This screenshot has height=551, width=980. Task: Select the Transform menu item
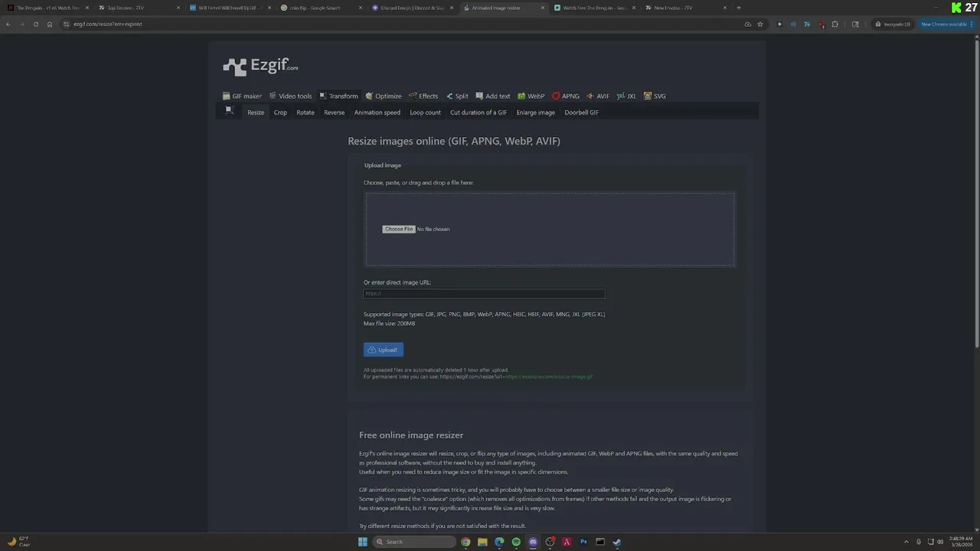[x=338, y=96]
